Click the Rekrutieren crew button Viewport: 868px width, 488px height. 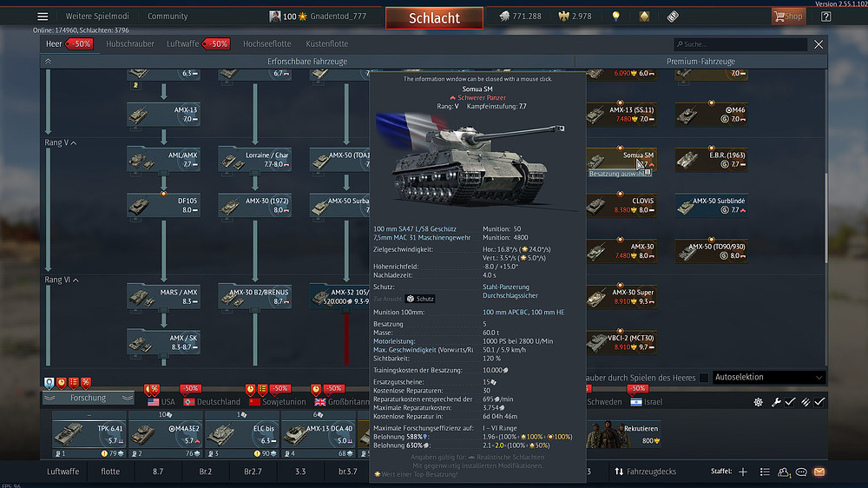pyautogui.click(x=624, y=434)
